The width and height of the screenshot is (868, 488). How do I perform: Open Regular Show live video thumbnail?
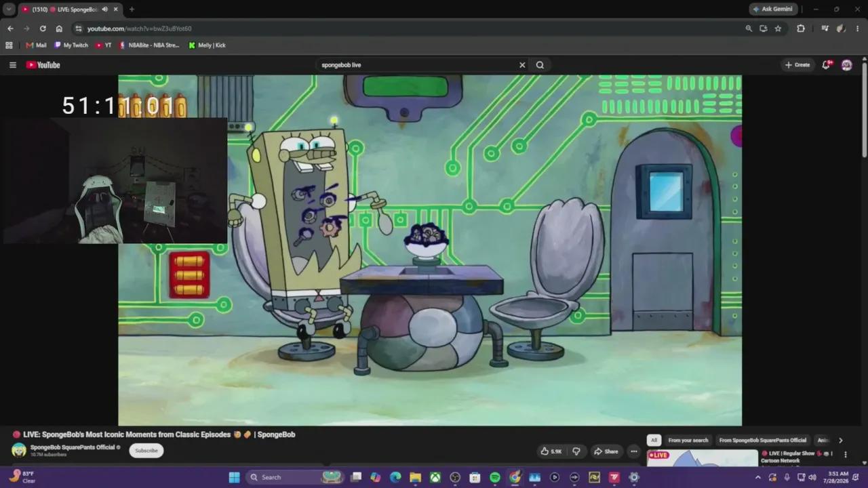(x=702, y=458)
